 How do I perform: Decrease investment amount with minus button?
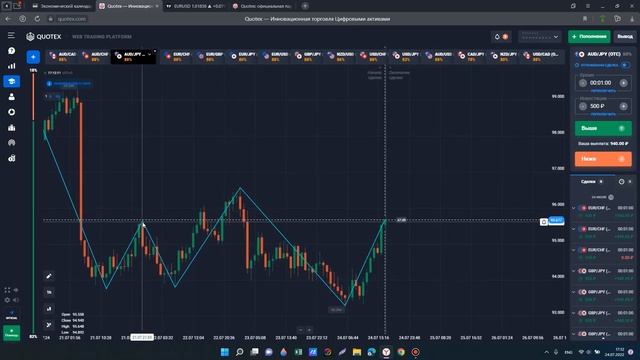click(x=582, y=107)
